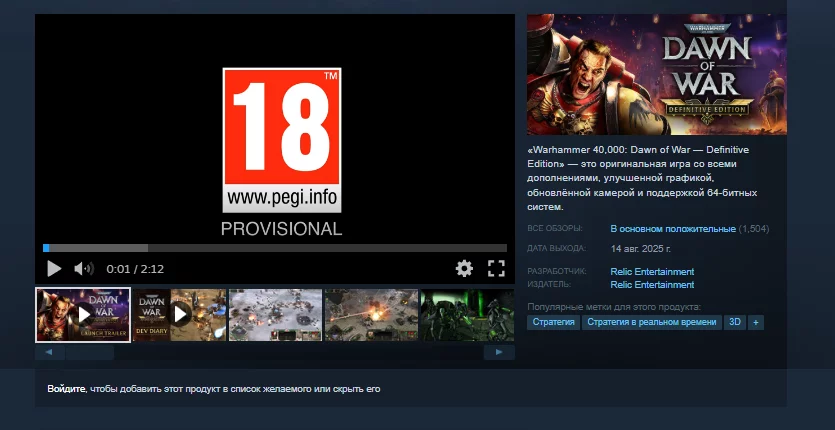Open the snowy battlefield screenshot thumbnail
835x430 pixels.
275,315
